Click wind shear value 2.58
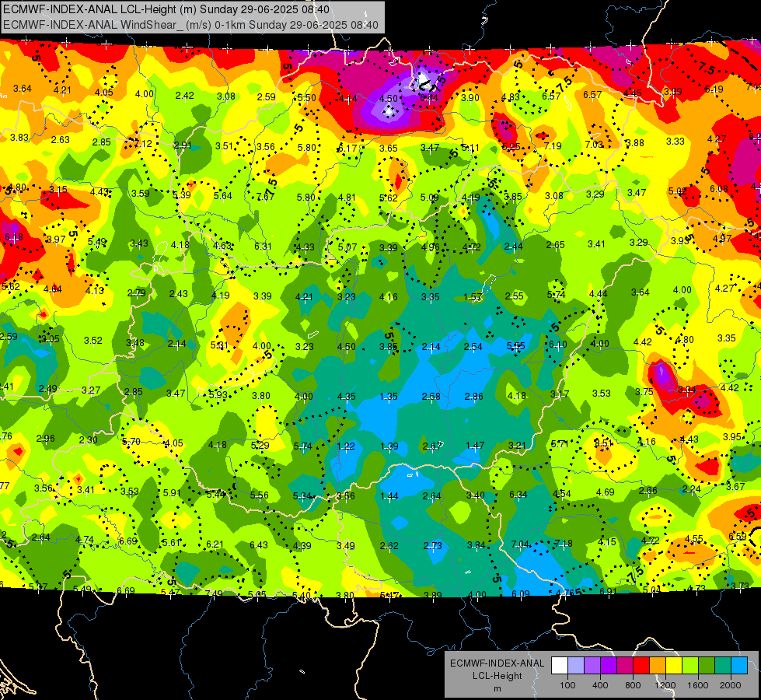This screenshot has height=700, width=761. [x=431, y=397]
